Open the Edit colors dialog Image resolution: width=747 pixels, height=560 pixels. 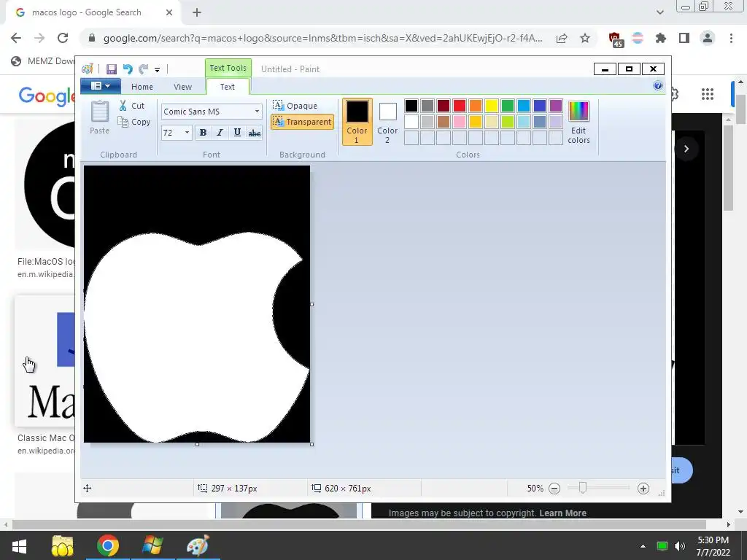point(578,122)
